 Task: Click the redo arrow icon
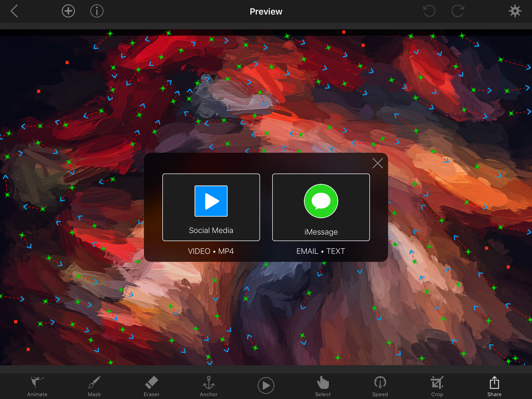(x=458, y=11)
